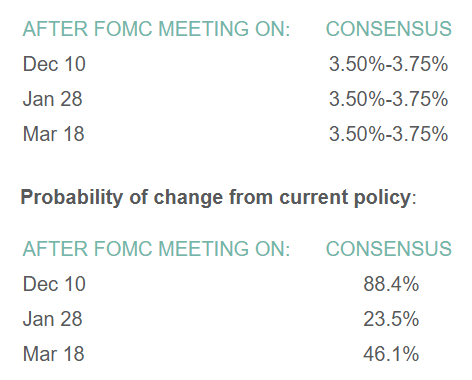
Task: Click the top AFTER FOMC MEETING ON header
Action: tap(156, 29)
